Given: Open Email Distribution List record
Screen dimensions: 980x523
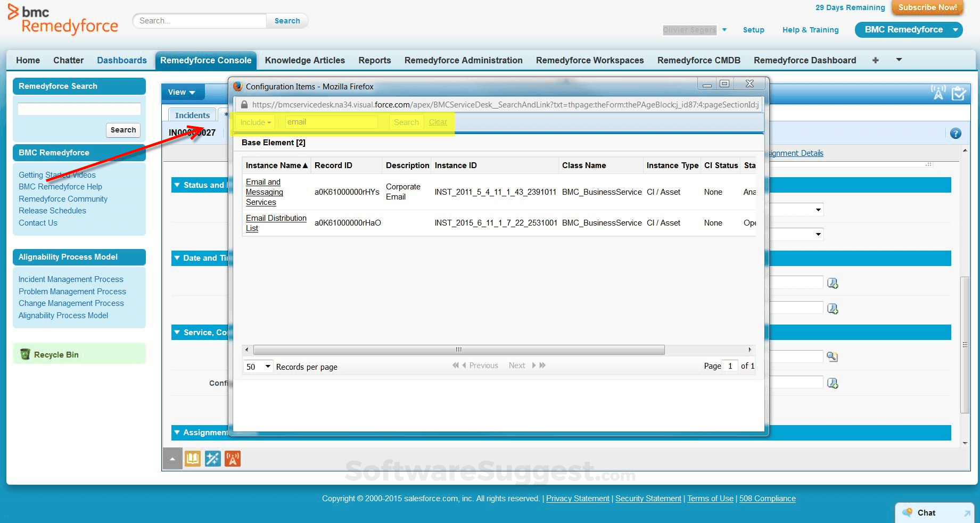Looking at the screenshot, I should (x=276, y=223).
